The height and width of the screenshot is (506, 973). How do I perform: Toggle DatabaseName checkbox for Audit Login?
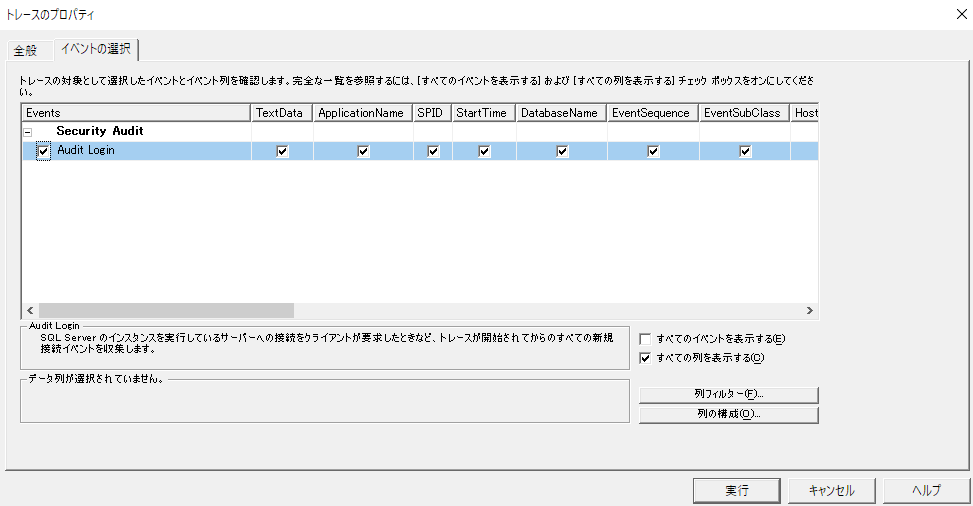(x=562, y=151)
